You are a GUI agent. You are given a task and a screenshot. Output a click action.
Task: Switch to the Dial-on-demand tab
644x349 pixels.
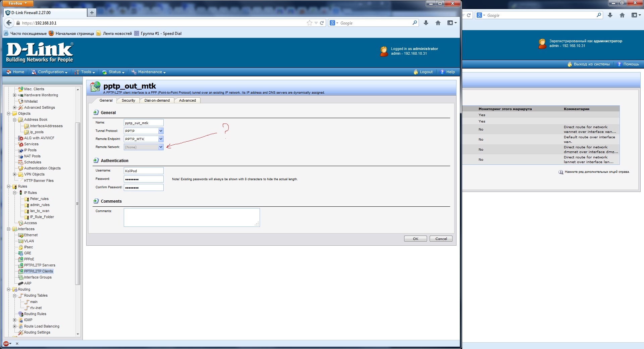pyautogui.click(x=157, y=100)
